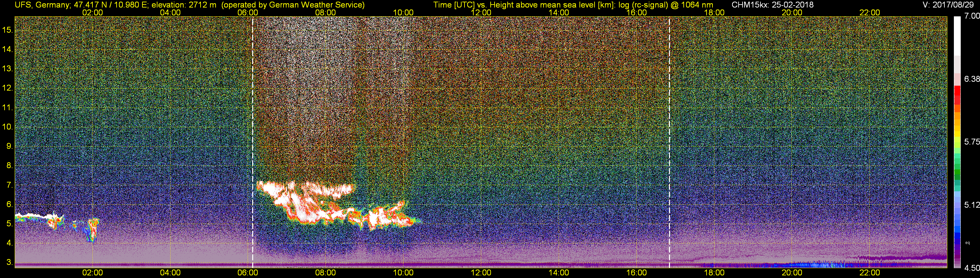Click "22:00" on the lower time axis
The image size is (980, 278).
click(870, 273)
